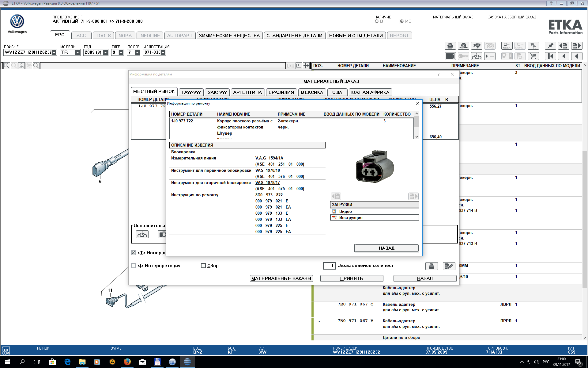
Task: Open the V.A.G 1594/1A link
Action: click(269, 158)
